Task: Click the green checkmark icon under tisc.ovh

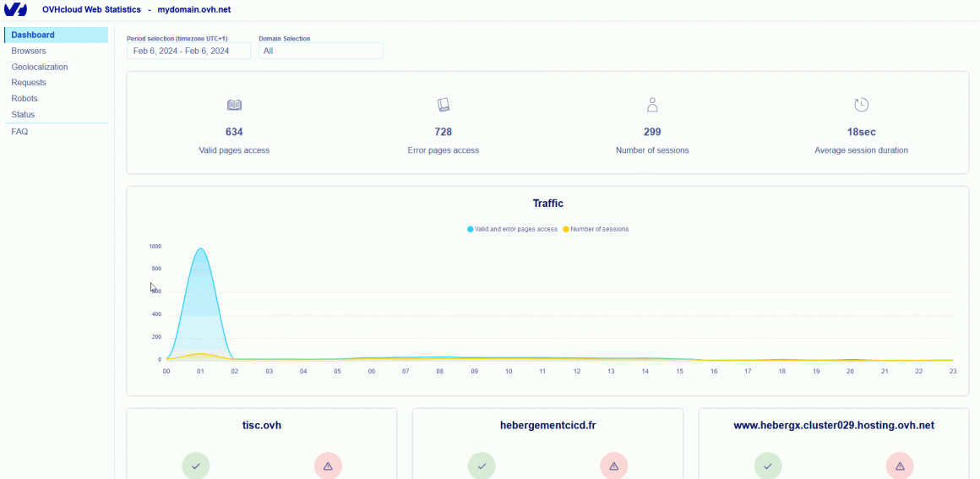Action: click(196, 465)
